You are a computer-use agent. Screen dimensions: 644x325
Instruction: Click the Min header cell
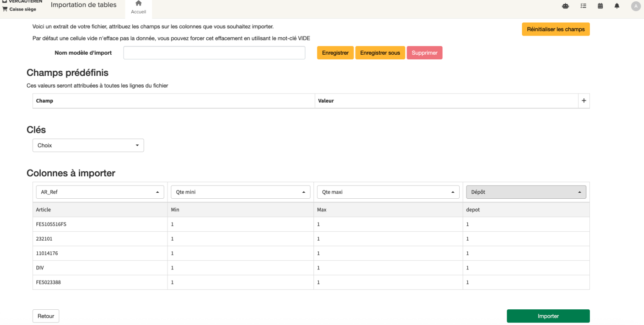point(241,210)
